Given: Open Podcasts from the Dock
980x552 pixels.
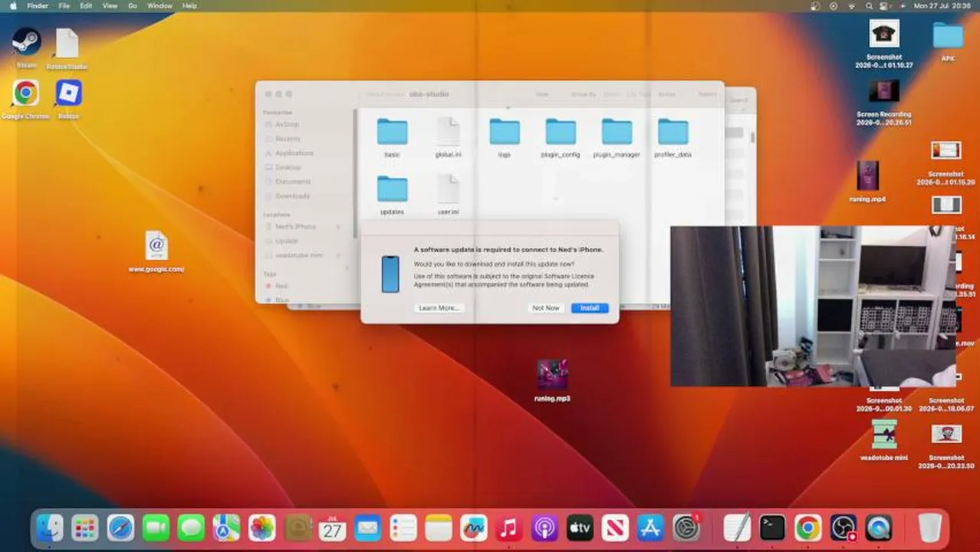Looking at the screenshot, I should coord(544,527).
